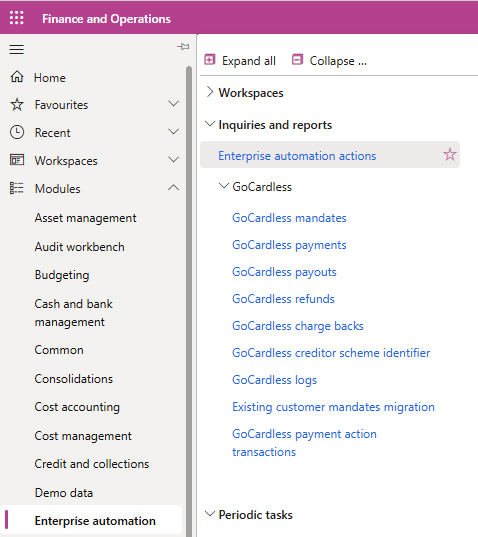Expand the Favourites section chevron
The height and width of the screenshot is (537, 478).
174,104
